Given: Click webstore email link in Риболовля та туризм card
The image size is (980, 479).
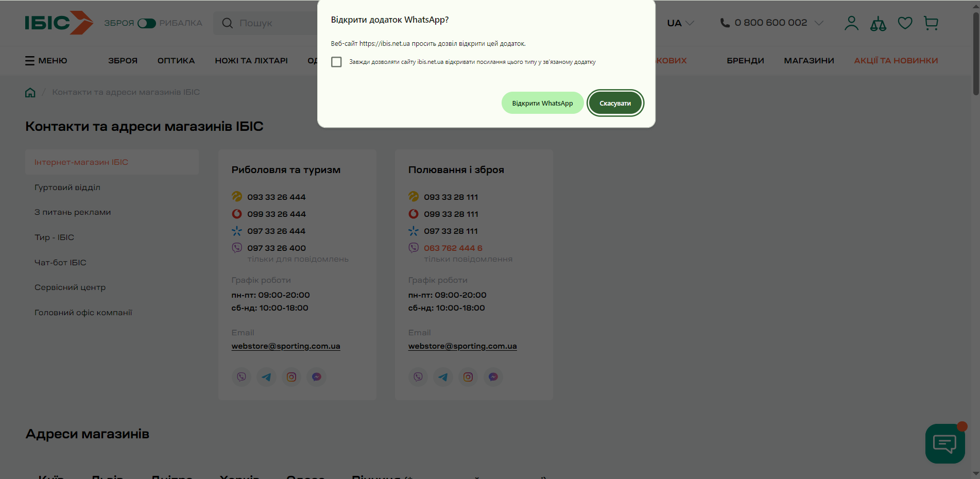Looking at the screenshot, I should point(286,346).
